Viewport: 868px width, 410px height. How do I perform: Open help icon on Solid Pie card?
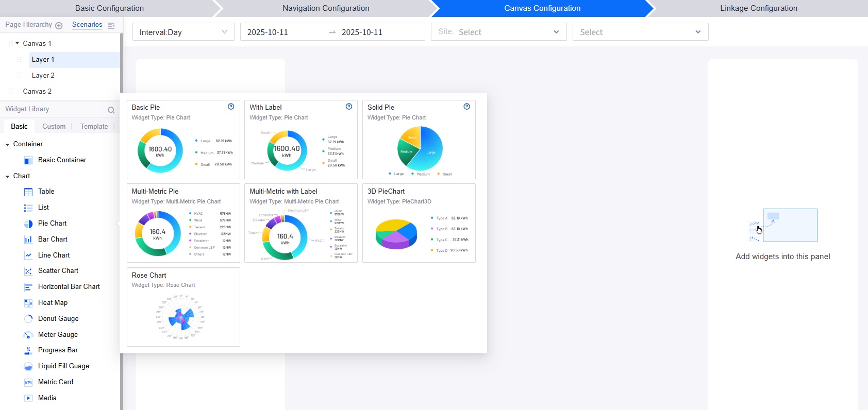466,107
